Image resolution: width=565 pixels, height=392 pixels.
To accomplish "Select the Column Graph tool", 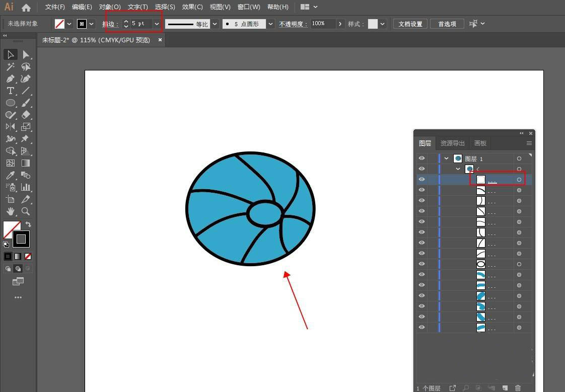I will 26,187.
